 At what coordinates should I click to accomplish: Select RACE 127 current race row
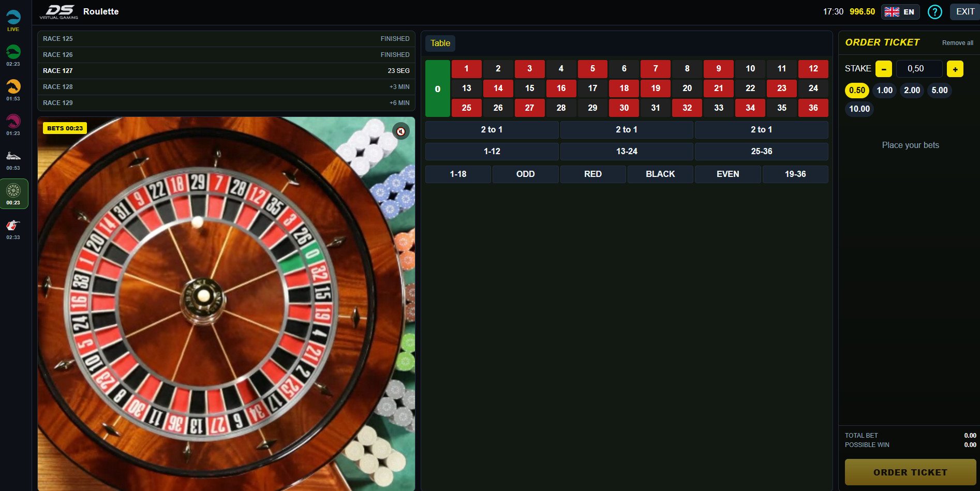click(226, 71)
